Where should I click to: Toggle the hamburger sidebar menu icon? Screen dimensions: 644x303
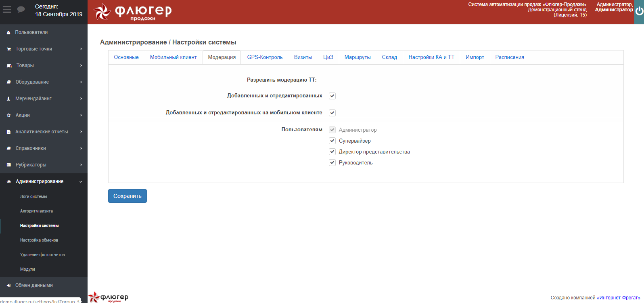tap(7, 9)
